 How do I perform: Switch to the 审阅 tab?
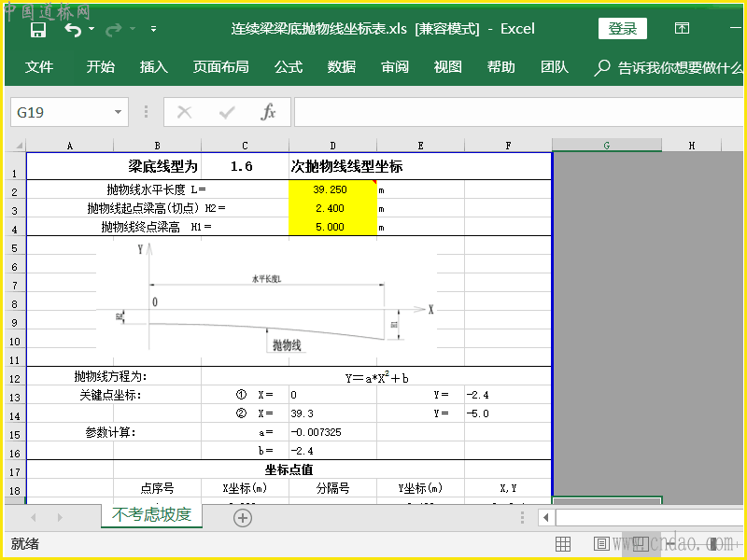click(395, 67)
